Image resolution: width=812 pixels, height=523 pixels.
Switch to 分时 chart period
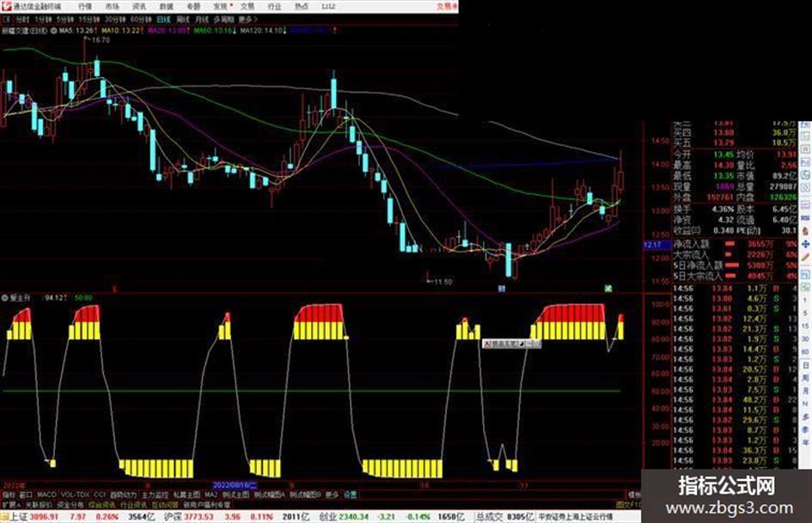pos(22,19)
